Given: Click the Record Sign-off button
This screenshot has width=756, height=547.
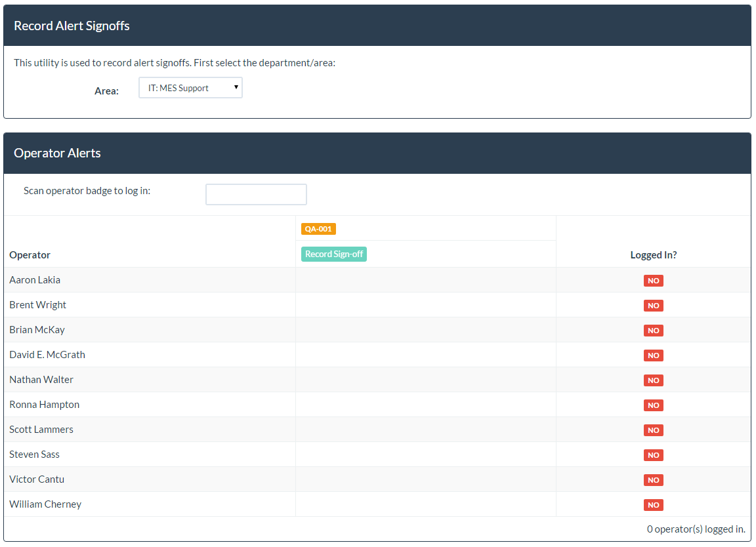Looking at the screenshot, I should pos(334,254).
